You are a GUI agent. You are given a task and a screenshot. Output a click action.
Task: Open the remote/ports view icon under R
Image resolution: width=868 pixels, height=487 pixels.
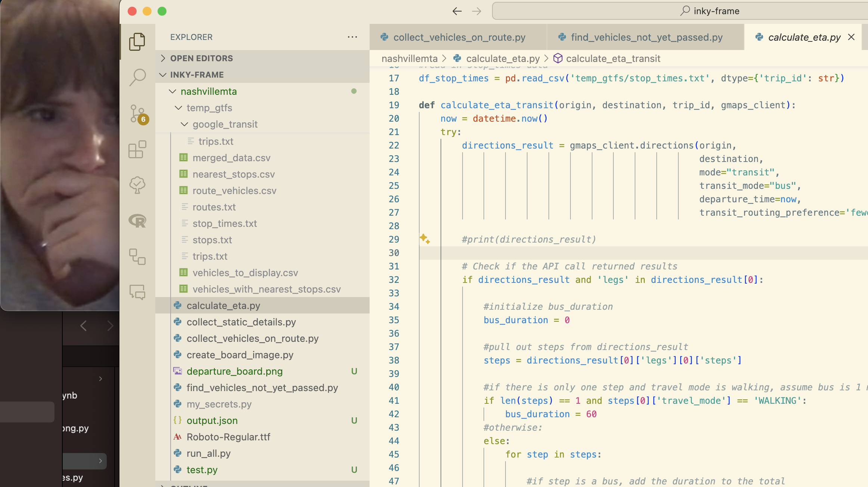click(x=137, y=257)
